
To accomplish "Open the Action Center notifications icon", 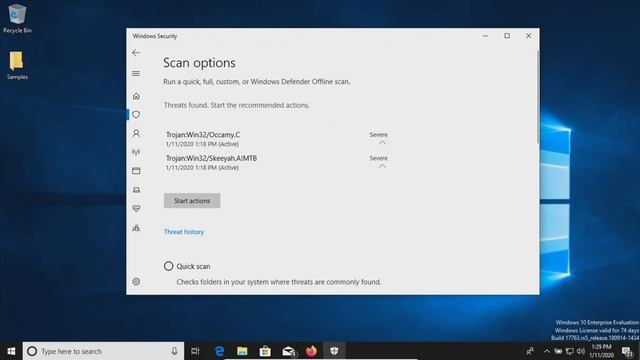I will coord(627,351).
